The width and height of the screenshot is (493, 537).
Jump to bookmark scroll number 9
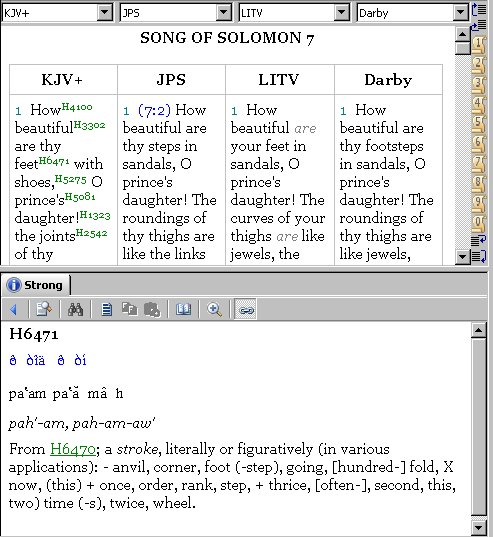tap(479, 203)
